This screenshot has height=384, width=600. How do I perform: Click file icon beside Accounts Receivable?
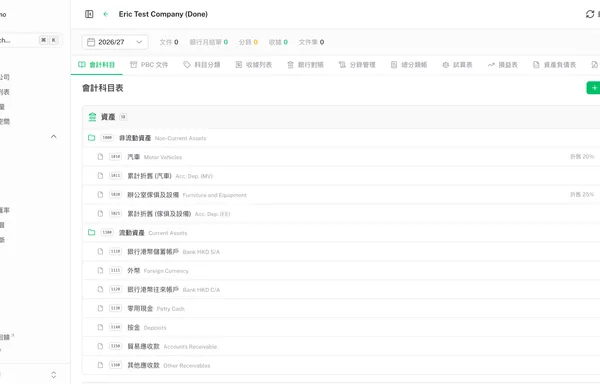point(100,346)
